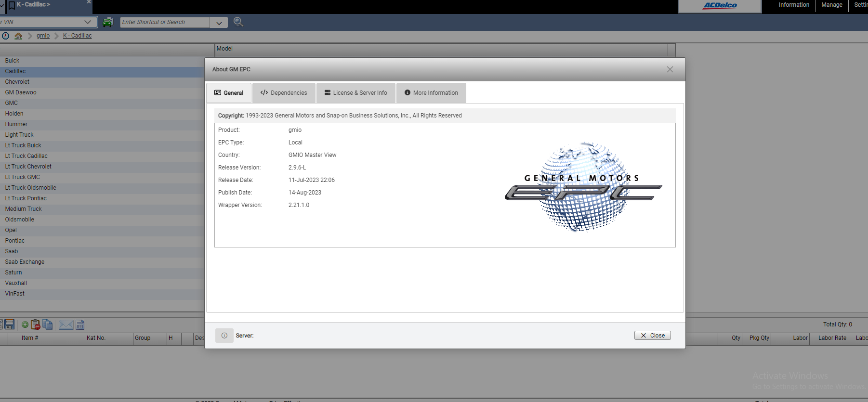Select Buick in the make list
Screen dimensions: 868x402
102,61
